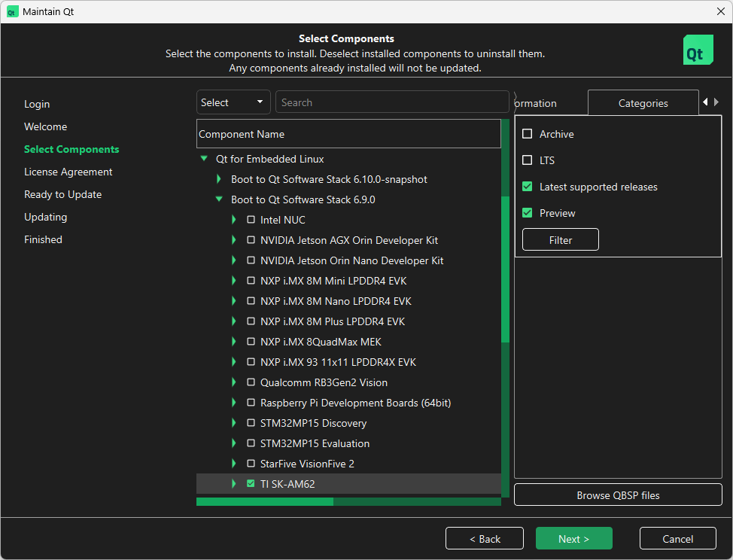
Task: Tick the Intel NUC checkbox
Action: coord(251,220)
